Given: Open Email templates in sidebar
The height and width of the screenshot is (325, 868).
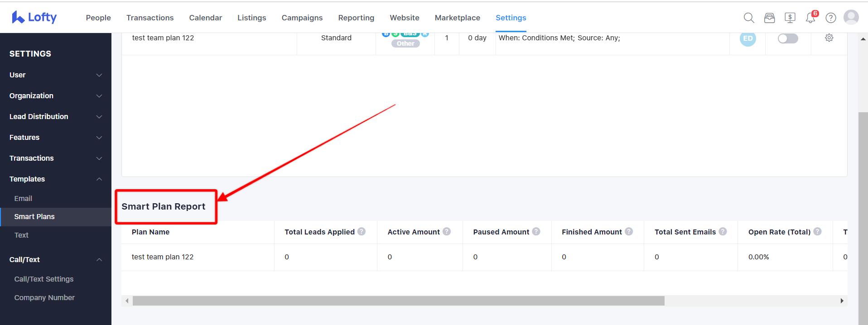Looking at the screenshot, I should click(23, 198).
